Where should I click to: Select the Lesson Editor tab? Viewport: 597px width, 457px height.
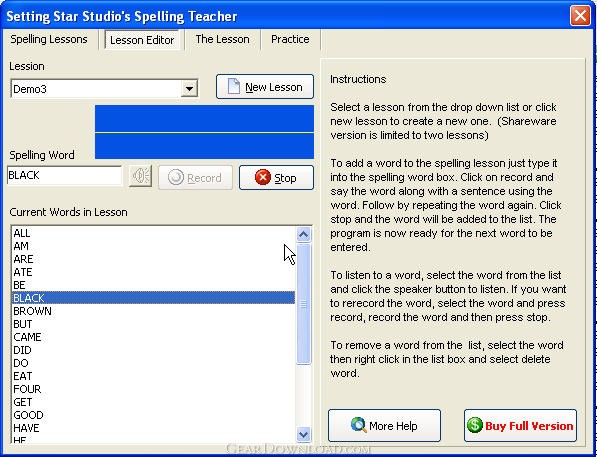coord(142,40)
